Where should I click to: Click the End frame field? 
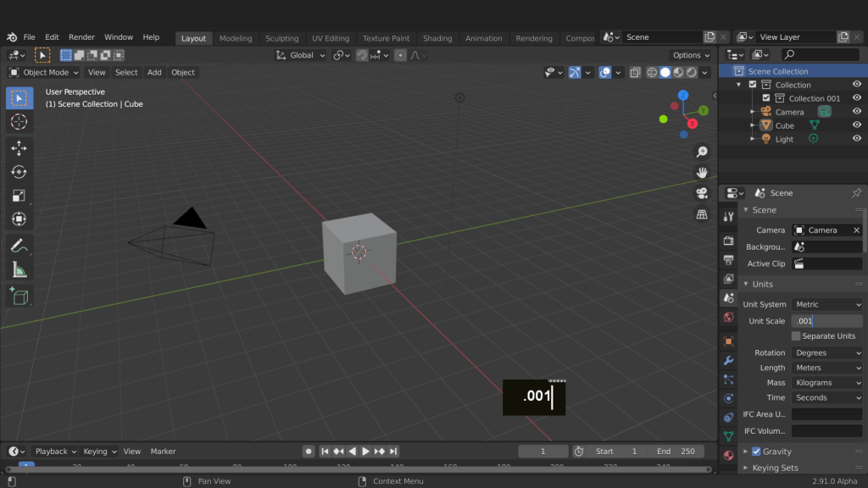tap(676, 452)
